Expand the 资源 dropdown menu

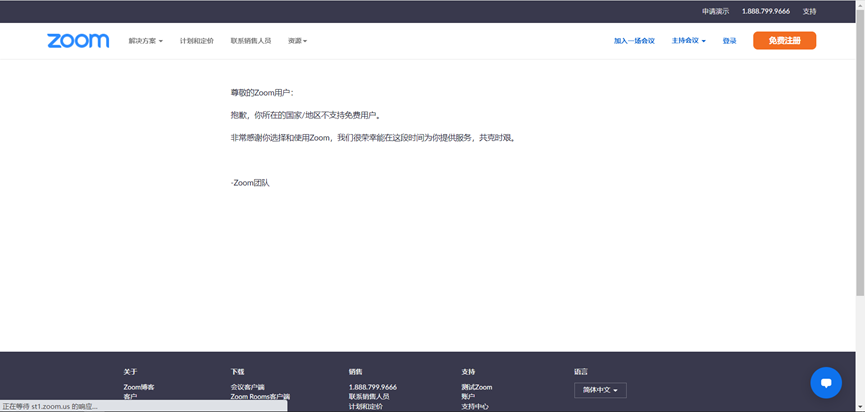coord(297,41)
